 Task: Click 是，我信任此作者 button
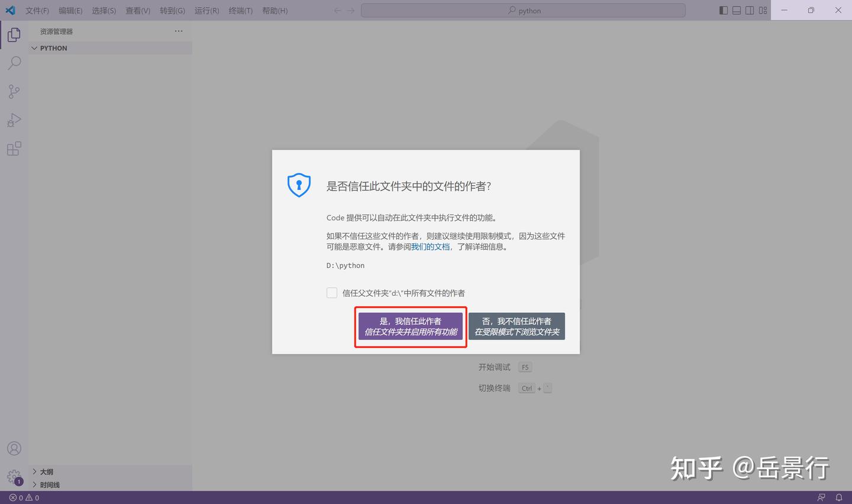[410, 326]
